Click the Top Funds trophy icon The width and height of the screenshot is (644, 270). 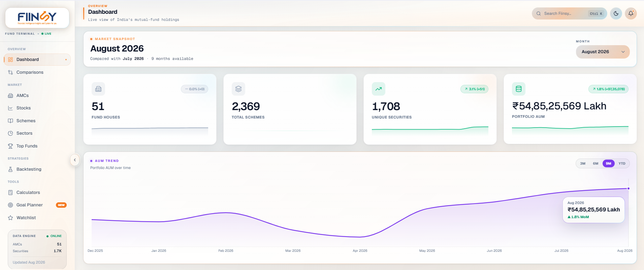[x=10, y=146]
